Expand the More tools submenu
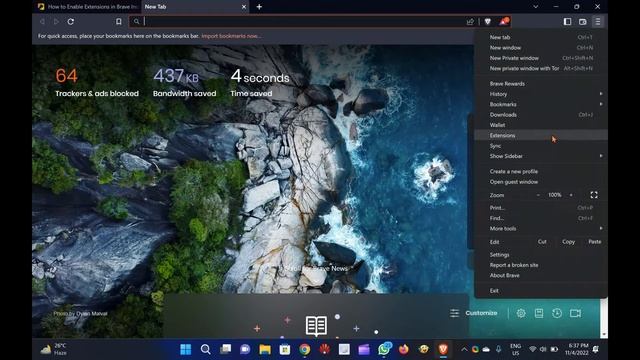 click(x=541, y=229)
